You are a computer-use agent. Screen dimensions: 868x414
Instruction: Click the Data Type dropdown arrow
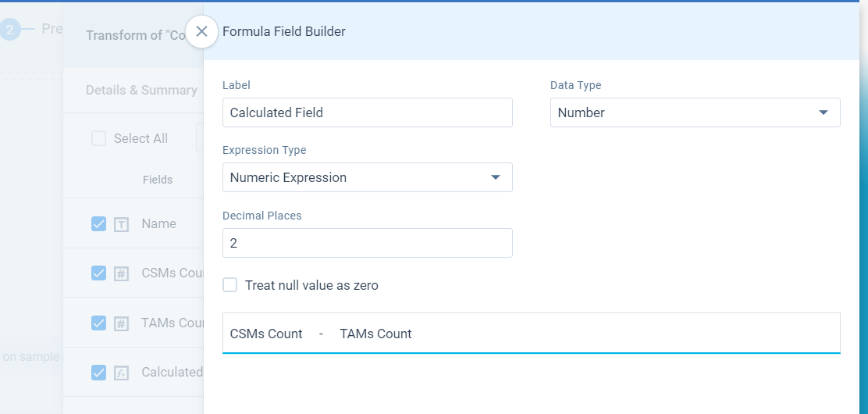pos(824,112)
